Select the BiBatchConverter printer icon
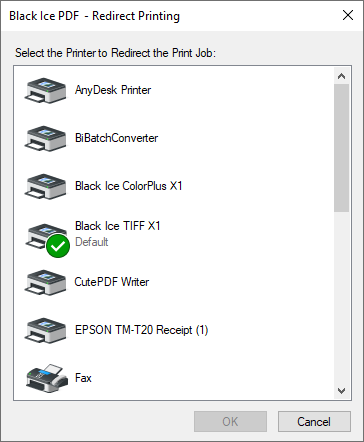 click(x=45, y=138)
